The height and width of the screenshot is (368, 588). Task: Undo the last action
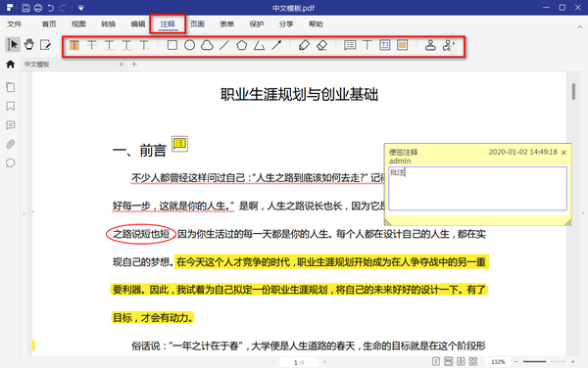coord(50,8)
